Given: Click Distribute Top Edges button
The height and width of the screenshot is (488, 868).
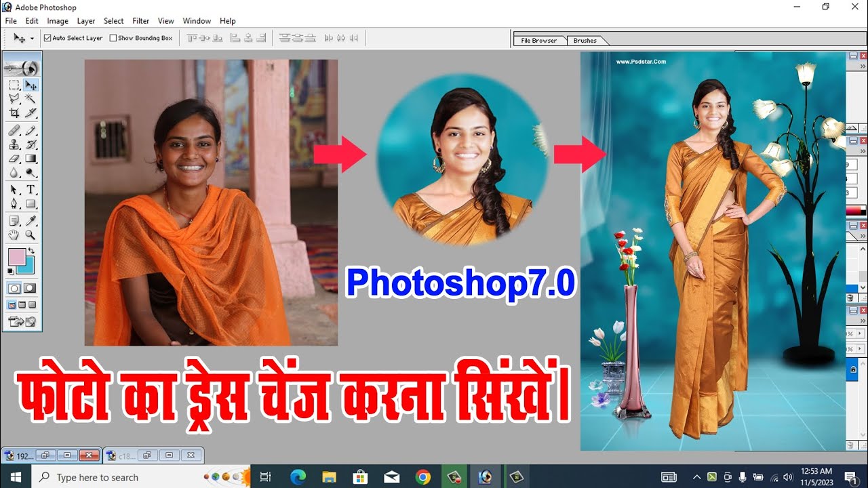Looking at the screenshot, I should coord(285,38).
